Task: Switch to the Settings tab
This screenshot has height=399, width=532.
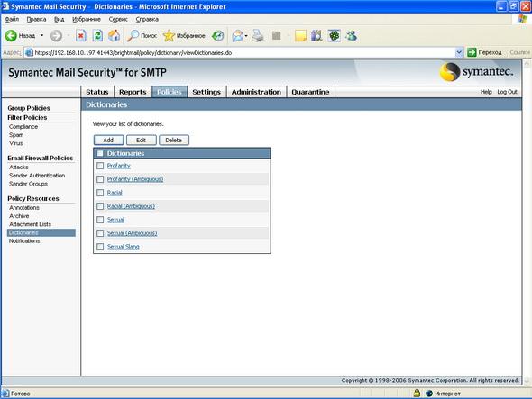Action: coord(206,92)
